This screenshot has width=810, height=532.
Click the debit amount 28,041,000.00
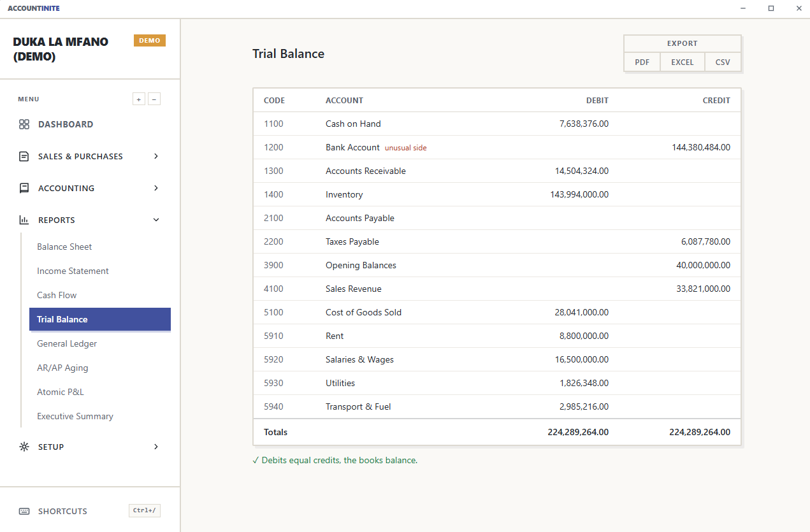(582, 312)
